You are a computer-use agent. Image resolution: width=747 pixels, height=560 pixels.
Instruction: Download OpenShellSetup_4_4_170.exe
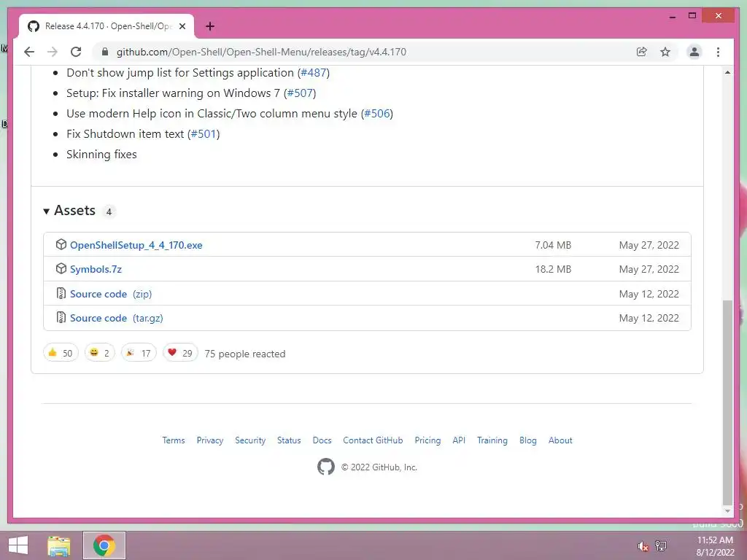tap(136, 245)
